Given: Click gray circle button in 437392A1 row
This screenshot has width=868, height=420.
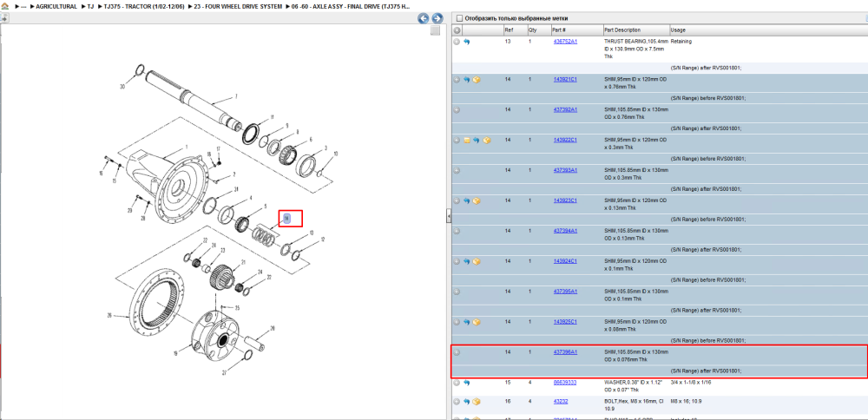Looking at the screenshot, I should tap(457, 110).
